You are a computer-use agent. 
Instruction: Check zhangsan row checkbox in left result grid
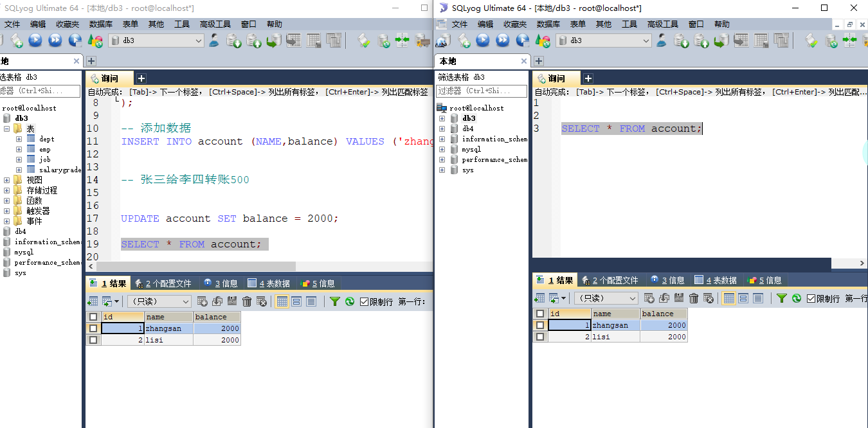93,328
